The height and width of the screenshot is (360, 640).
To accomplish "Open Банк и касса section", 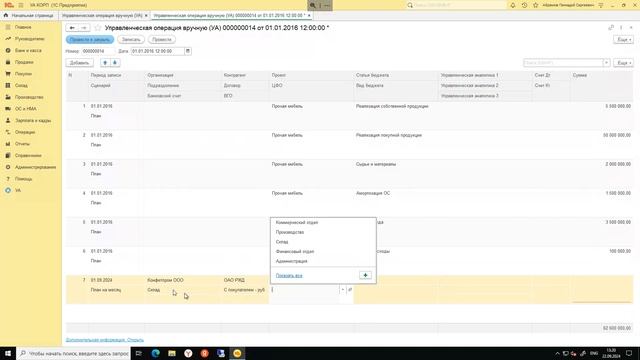I will point(28,50).
